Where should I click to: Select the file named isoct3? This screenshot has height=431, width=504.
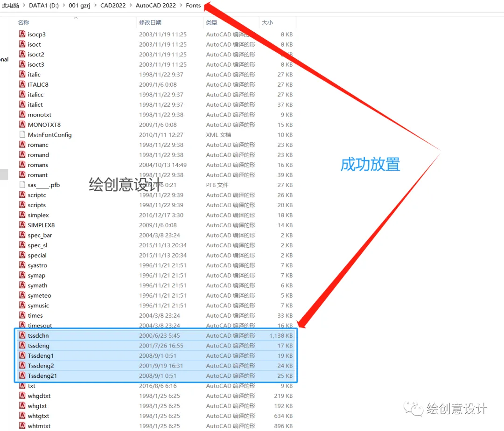[x=35, y=64]
